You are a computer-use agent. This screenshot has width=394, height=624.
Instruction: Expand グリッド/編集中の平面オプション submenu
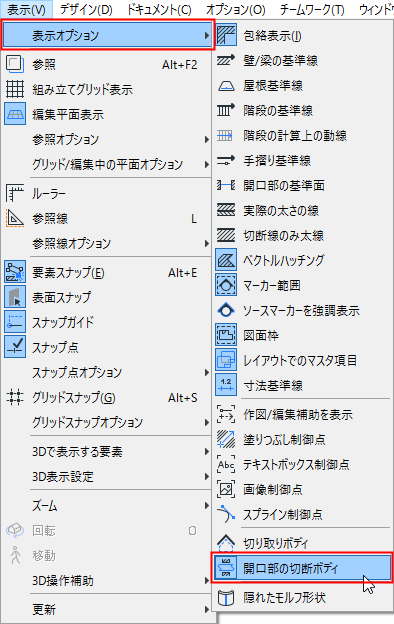tap(107, 164)
